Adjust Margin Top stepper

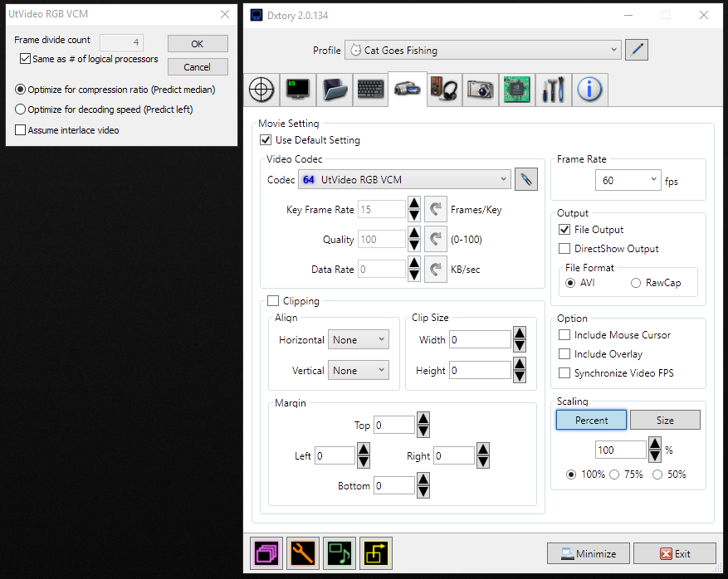[423, 425]
